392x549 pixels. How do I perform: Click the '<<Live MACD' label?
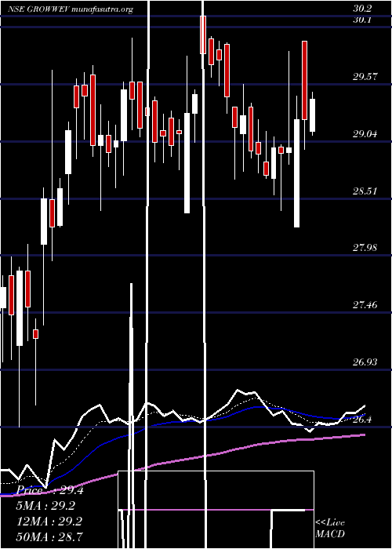[330, 528]
